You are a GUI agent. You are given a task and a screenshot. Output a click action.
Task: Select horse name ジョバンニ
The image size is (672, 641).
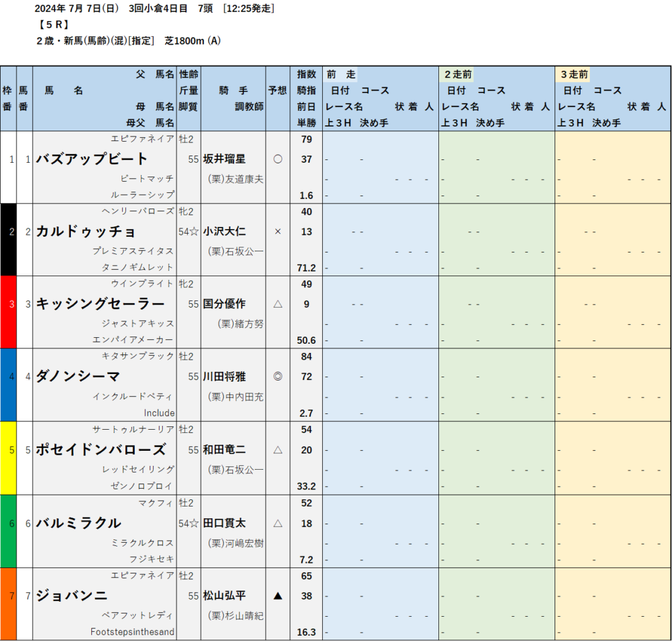pyautogui.click(x=72, y=595)
